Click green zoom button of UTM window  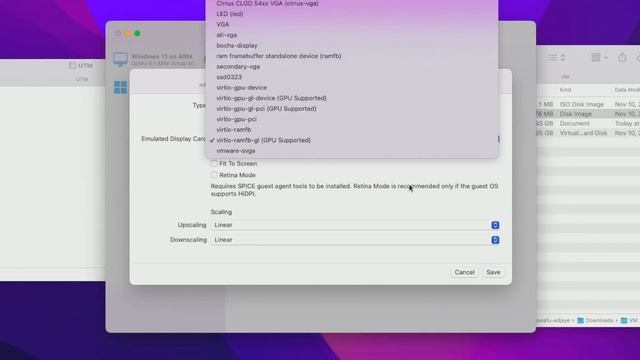(x=137, y=33)
